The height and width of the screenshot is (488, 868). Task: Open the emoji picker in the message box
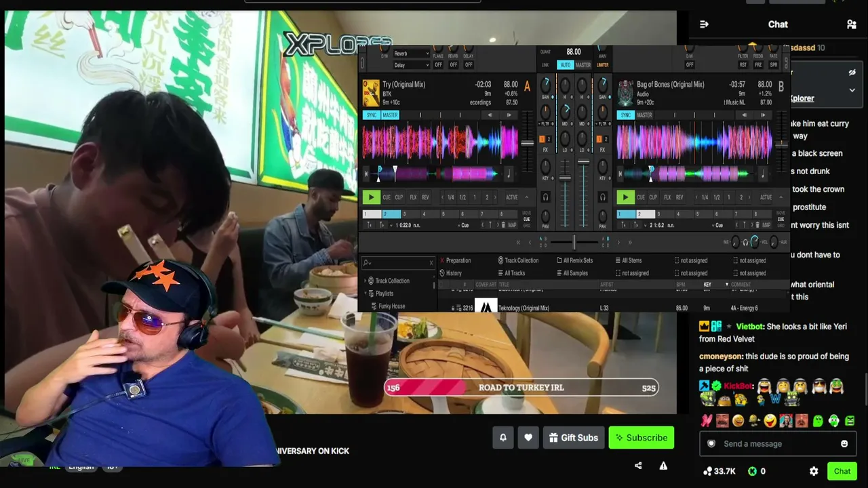tap(844, 444)
